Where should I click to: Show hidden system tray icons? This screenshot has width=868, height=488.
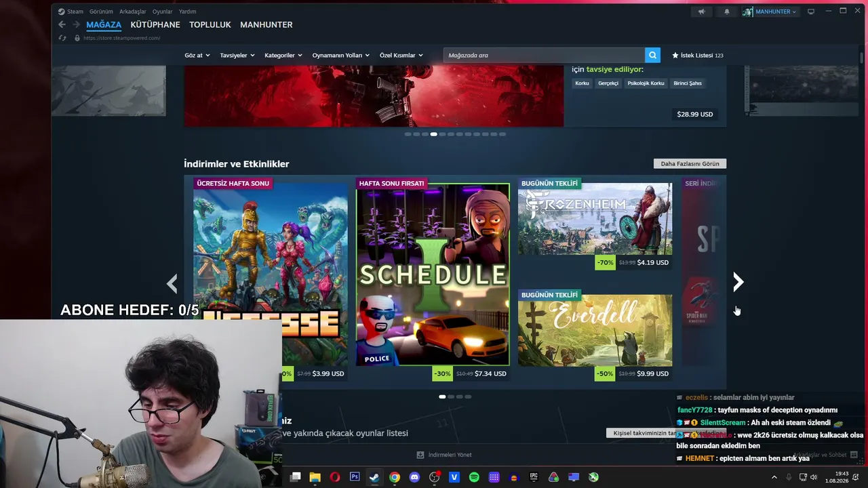coord(774,477)
